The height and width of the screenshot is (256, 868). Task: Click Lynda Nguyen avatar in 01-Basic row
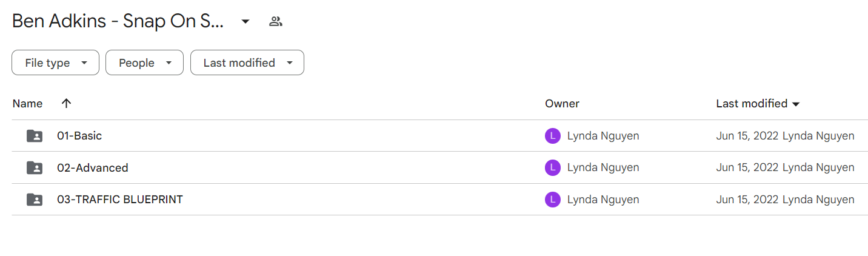553,136
